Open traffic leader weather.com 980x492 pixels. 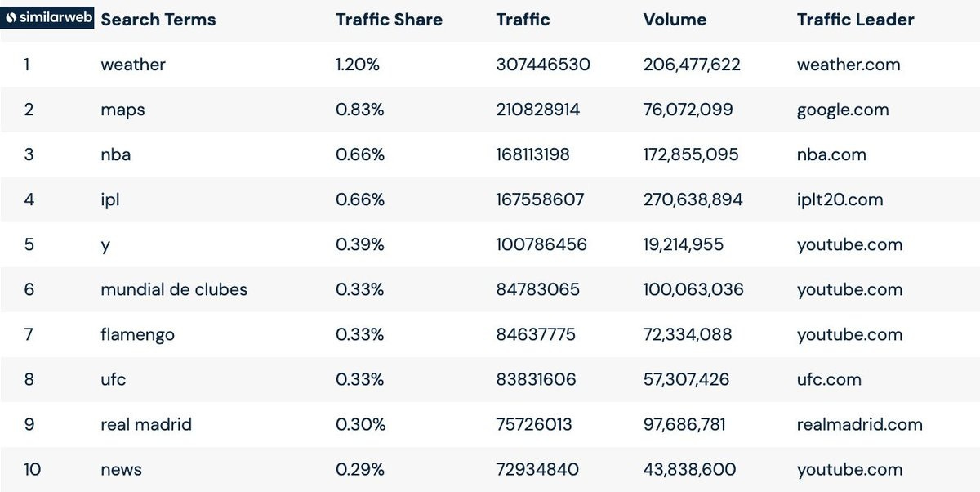849,65
